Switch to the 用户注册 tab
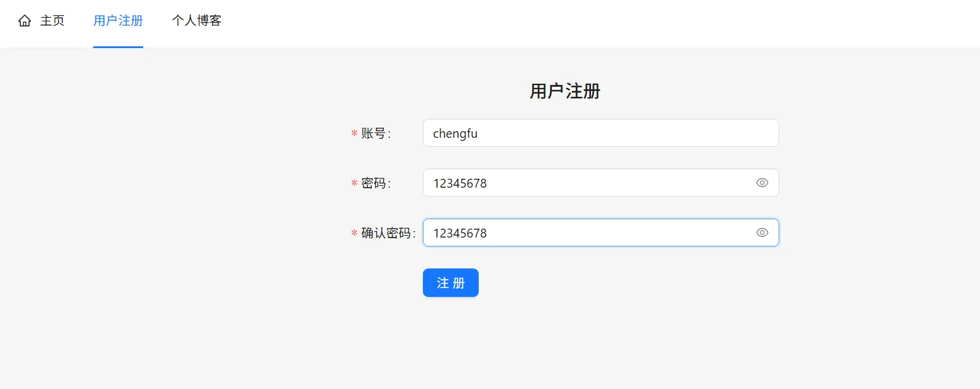This screenshot has height=389, width=980. click(x=118, y=21)
